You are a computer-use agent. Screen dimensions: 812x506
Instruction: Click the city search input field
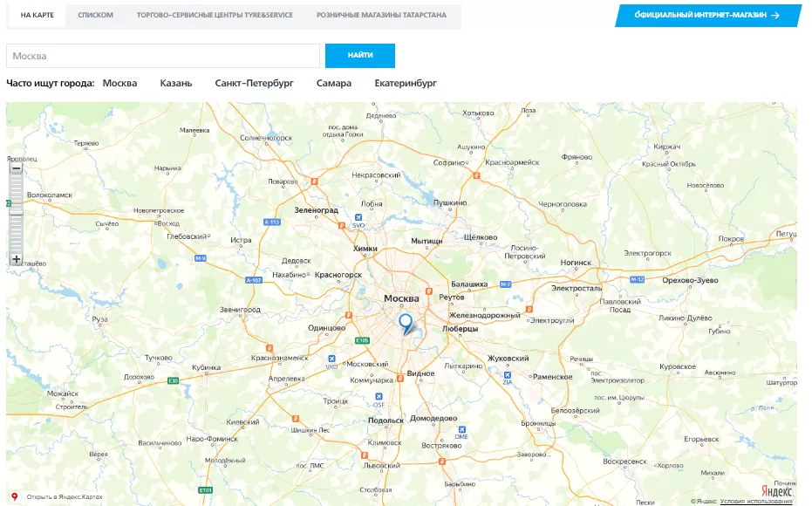163,56
